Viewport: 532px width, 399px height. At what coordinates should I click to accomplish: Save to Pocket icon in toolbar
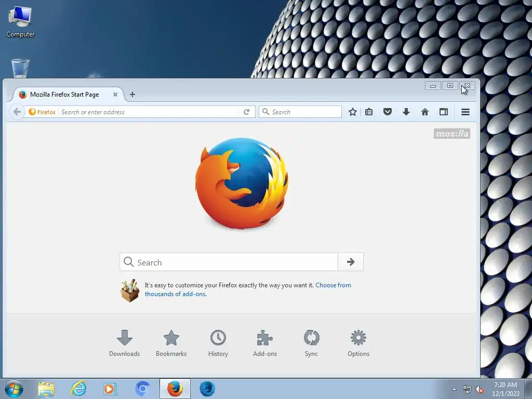tap(388, 112)
